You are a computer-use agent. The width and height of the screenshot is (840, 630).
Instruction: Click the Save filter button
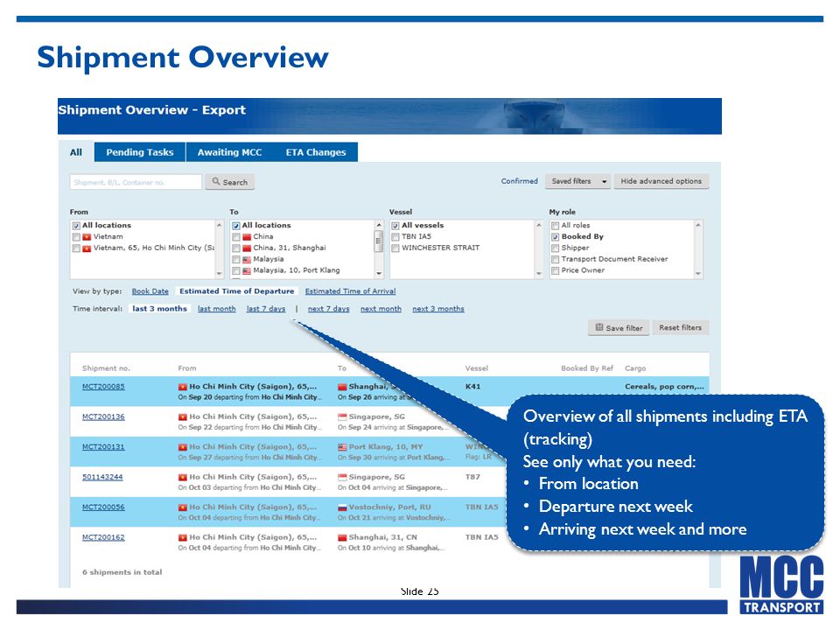[x=619, y=328]
